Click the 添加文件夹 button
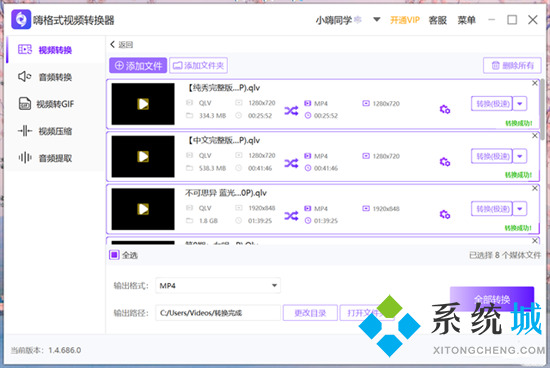This screenshot has width=550, height=368. point(198,66)
